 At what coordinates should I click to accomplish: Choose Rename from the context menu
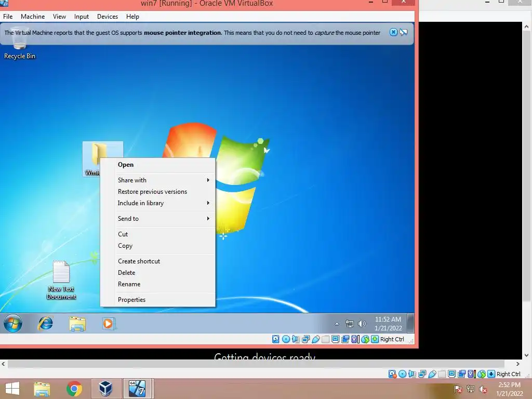click(158, 284)
